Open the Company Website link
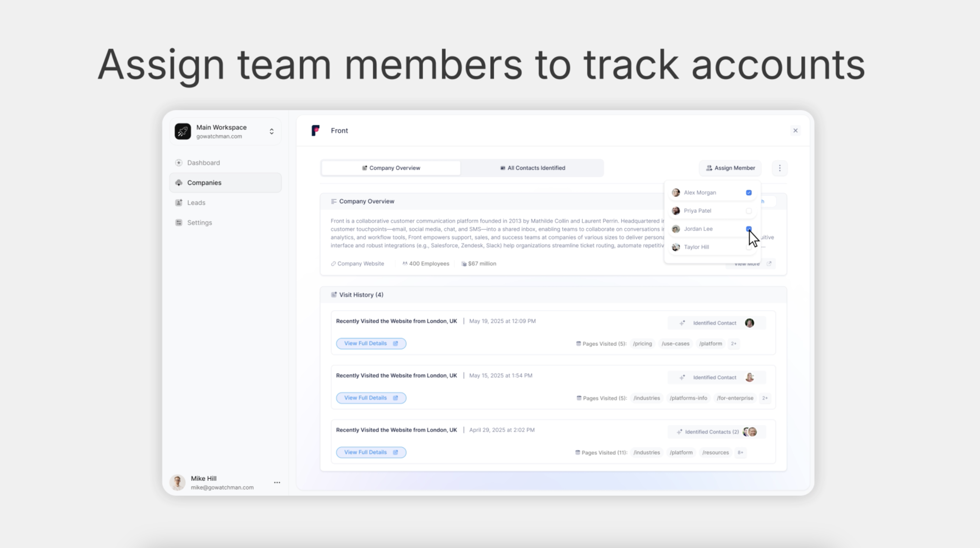This screenshot has height=548, width=980. [357, 264]
